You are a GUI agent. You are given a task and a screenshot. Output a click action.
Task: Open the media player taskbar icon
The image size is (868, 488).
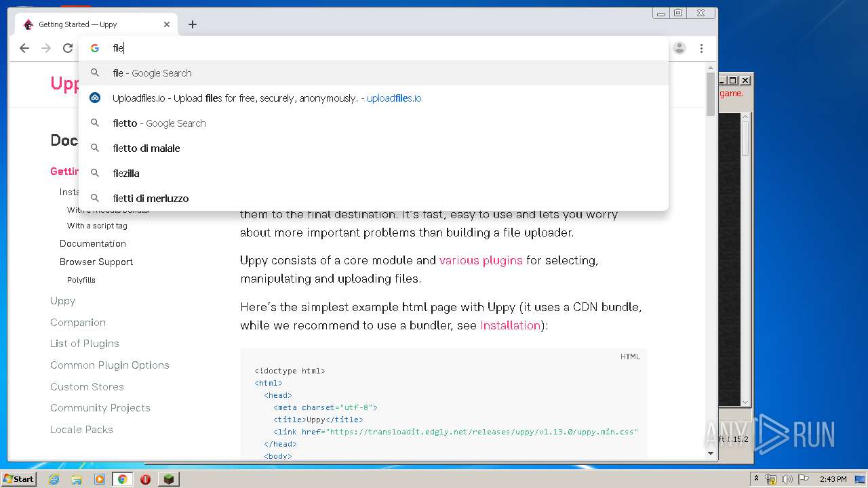coord(100,479)
